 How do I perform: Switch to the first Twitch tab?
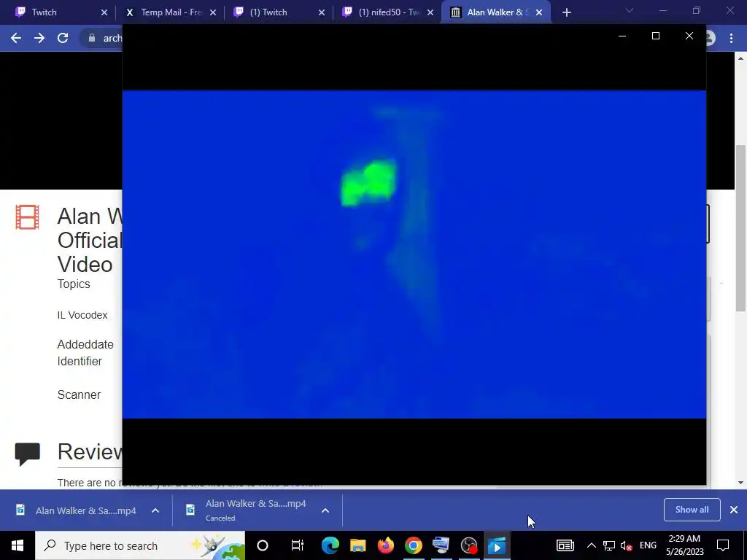58,12
